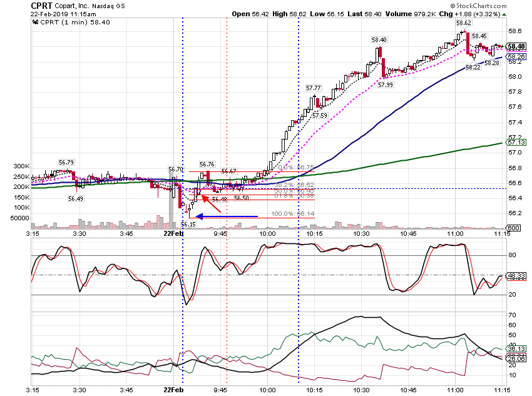Click the 57.59 pullback low label
The width and height of the screenshot is (532, 396).
tap(320, 115)
